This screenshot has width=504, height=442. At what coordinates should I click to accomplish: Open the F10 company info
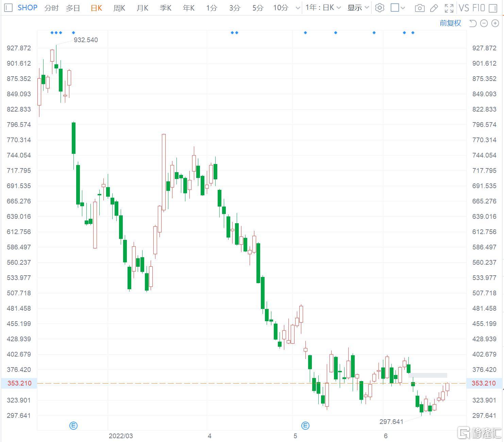pyautogui.click(x=478, y=8)
